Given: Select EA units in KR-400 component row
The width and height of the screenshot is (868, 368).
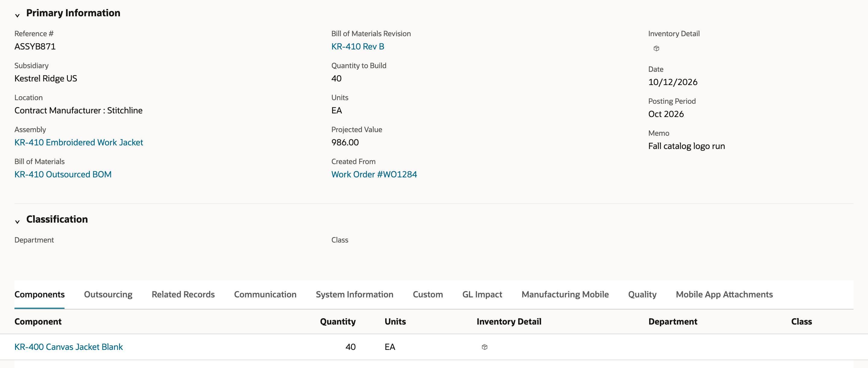Looking at the screenshot, I should pyautogui.click(x=389, y=347).
